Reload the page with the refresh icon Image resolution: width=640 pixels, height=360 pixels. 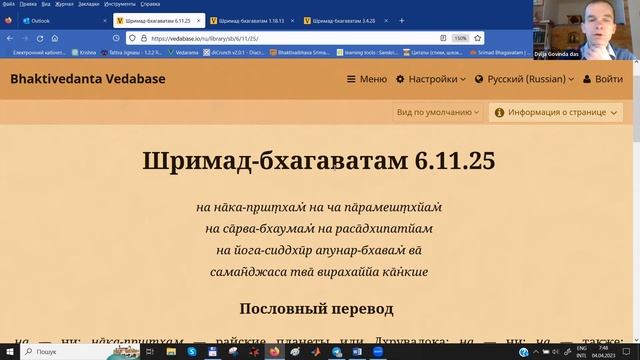(x=40, y=38)
